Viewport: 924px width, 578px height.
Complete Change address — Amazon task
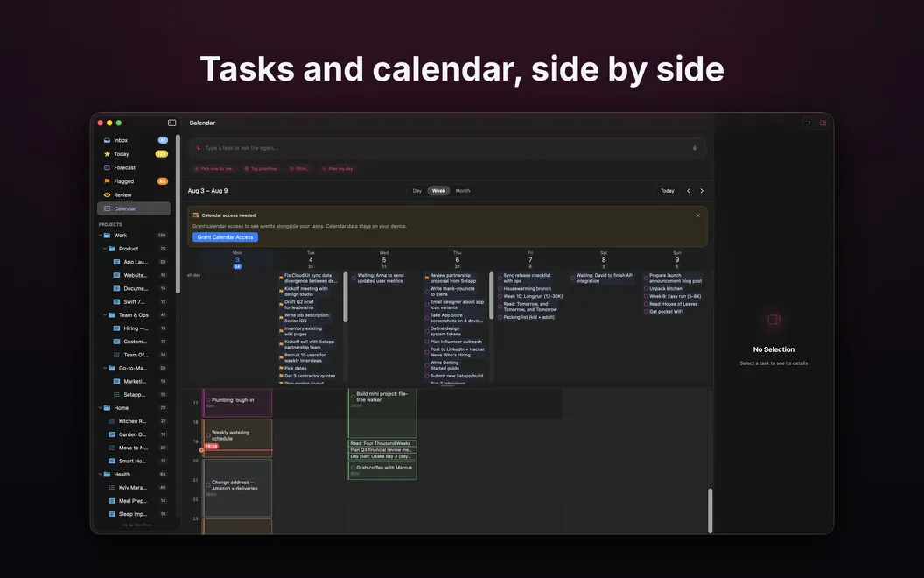(x=208, y=485)
